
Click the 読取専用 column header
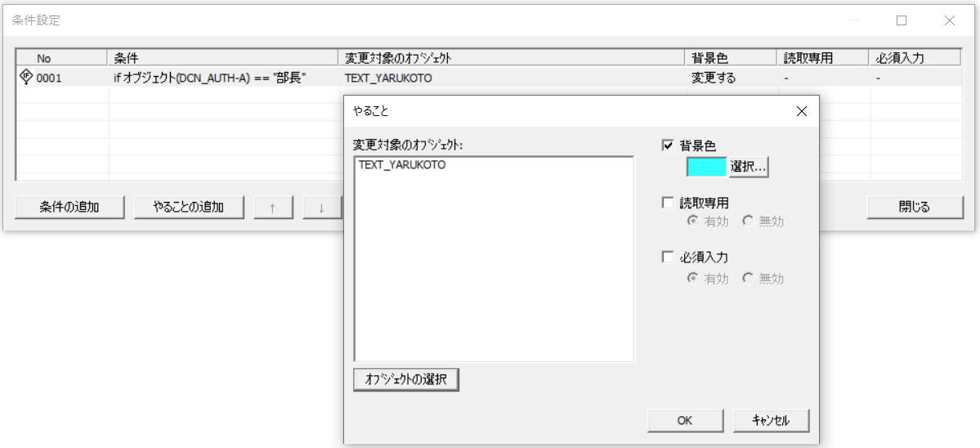point(822,58)
